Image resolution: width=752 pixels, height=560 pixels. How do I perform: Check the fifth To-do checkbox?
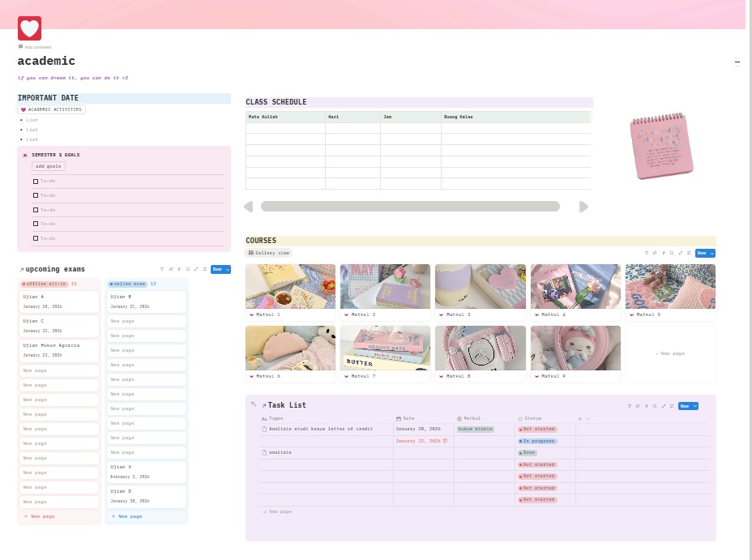pyautogui.click(x=36, y=238)
